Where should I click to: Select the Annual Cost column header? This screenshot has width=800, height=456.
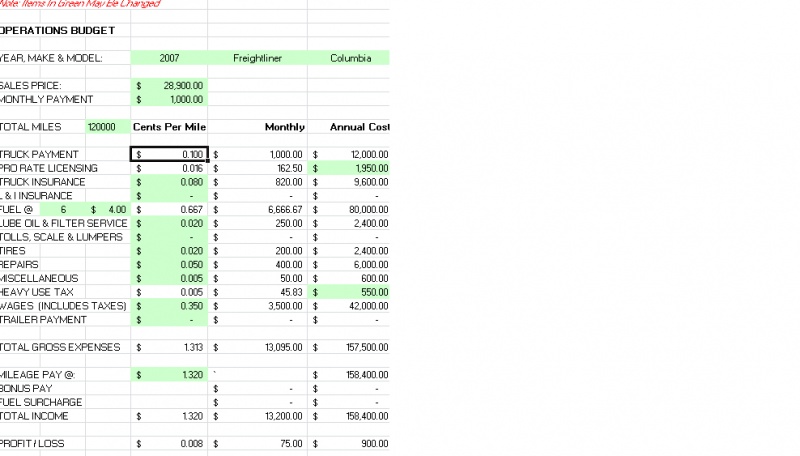pyautogui.click(x=359, y=127)
